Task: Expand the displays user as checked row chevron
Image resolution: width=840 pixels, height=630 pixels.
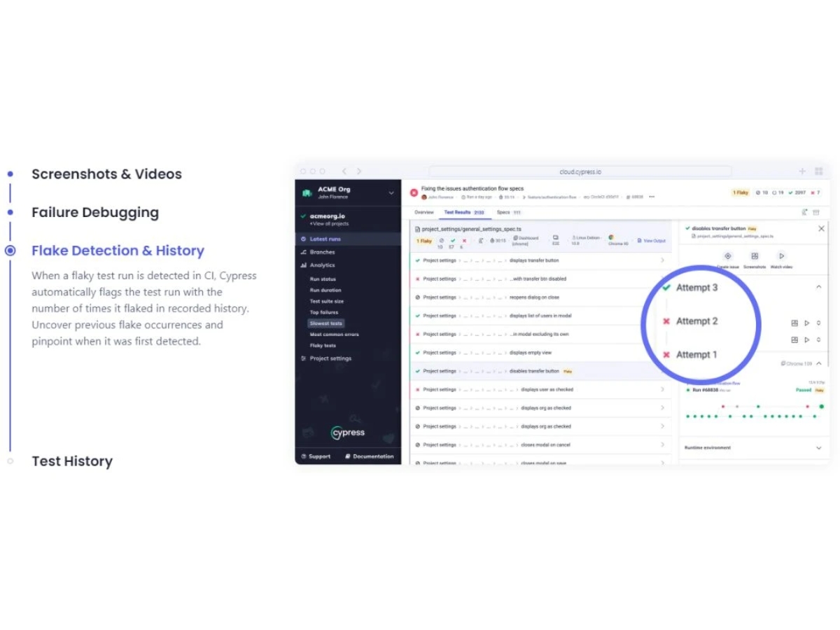Action: pos(662,389)
